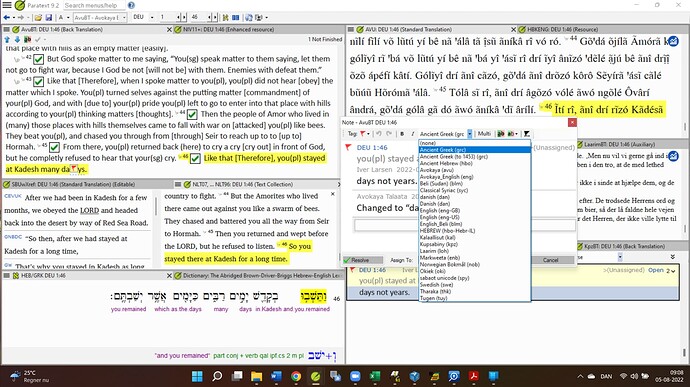Open the red tag flag in note toolbar

tap(363, 134)
